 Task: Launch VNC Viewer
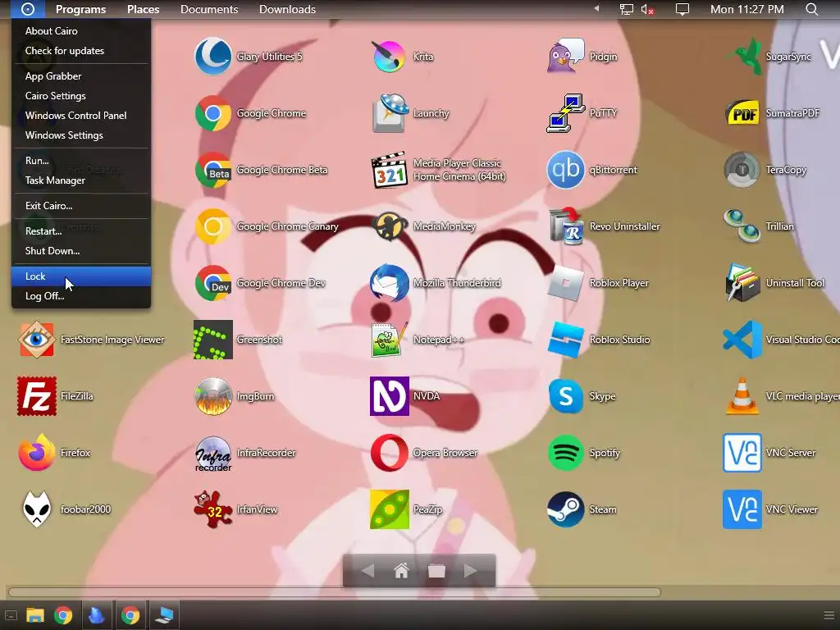click(x=742, y=509)
